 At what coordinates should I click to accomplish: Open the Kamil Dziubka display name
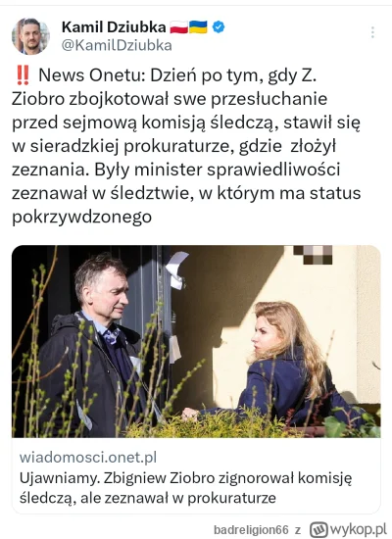pyautogui.click(x=114, y=26)
